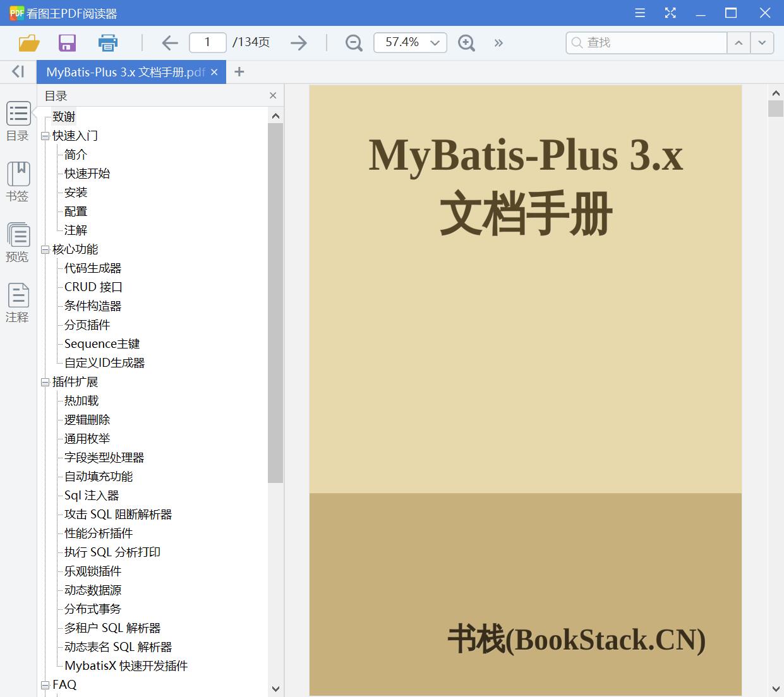Open the 自动填充功能 outline entry
Screen dimensions: 784x697
tap(99, 477)
